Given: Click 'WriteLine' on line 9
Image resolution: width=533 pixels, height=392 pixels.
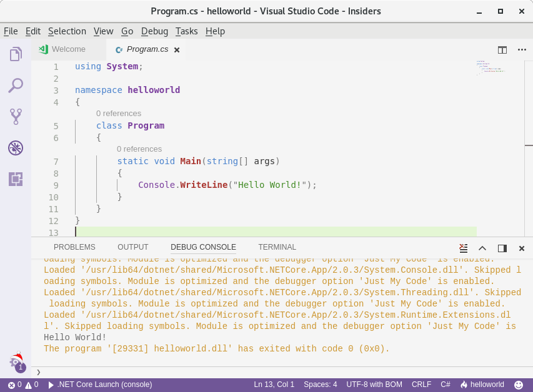Looking at the screenshot, I should (204, 185).
